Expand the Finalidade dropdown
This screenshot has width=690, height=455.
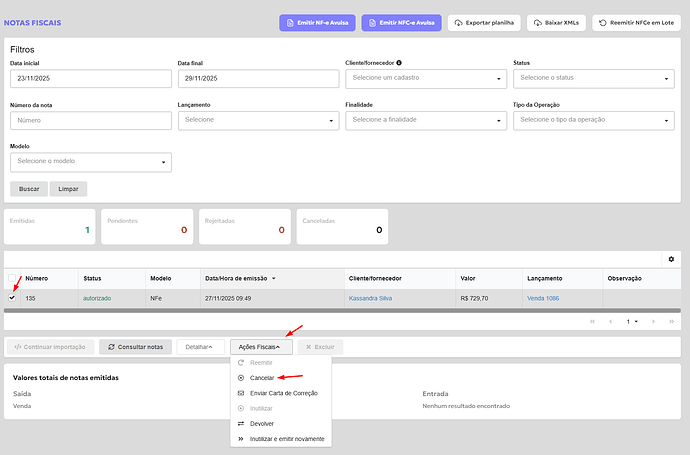[425, 120]
